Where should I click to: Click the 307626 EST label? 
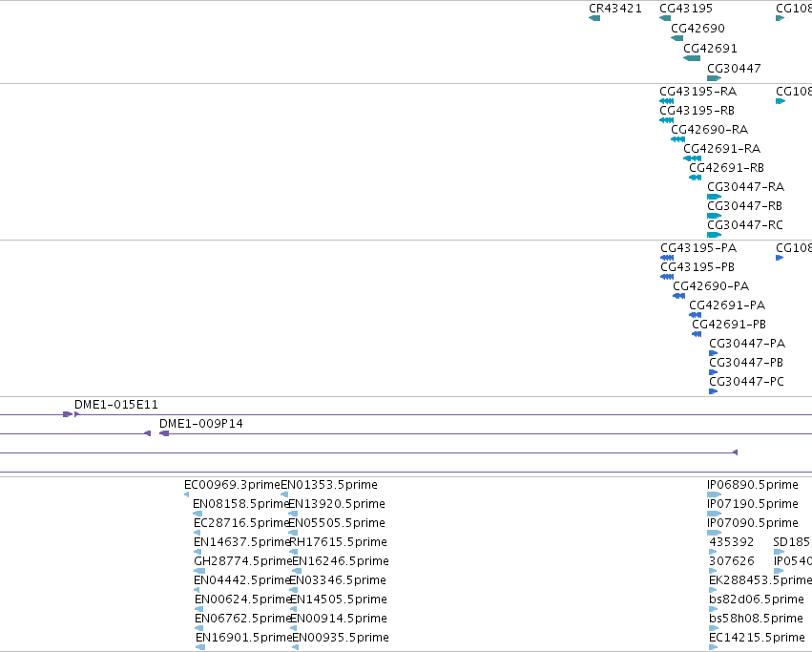click(x=731, y=562)
